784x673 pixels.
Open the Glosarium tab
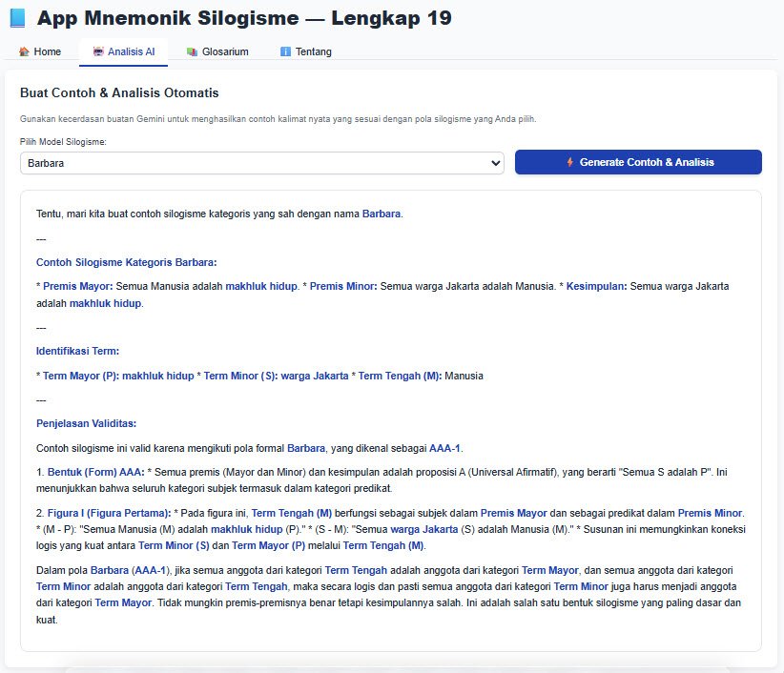coord(217,51)
